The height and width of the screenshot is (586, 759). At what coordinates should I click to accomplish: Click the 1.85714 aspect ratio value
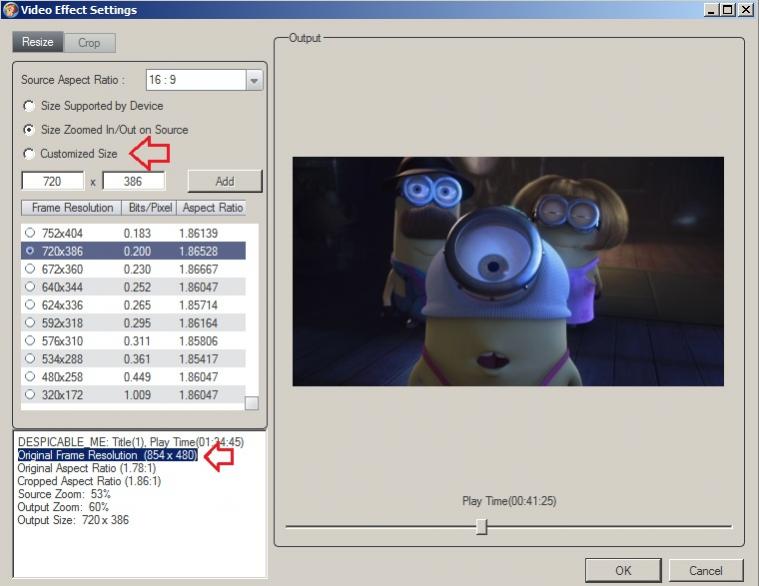[198, 305]
